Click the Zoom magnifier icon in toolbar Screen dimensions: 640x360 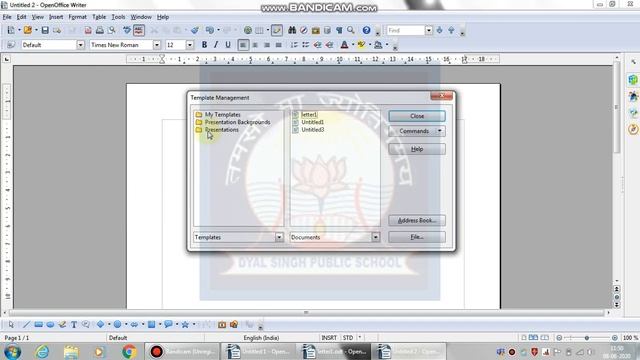click(351, 30)
